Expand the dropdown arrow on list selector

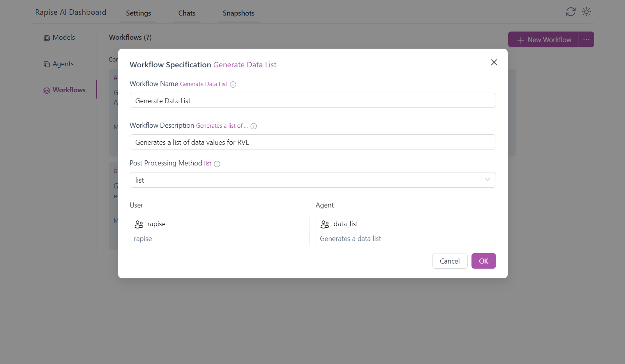487,180
